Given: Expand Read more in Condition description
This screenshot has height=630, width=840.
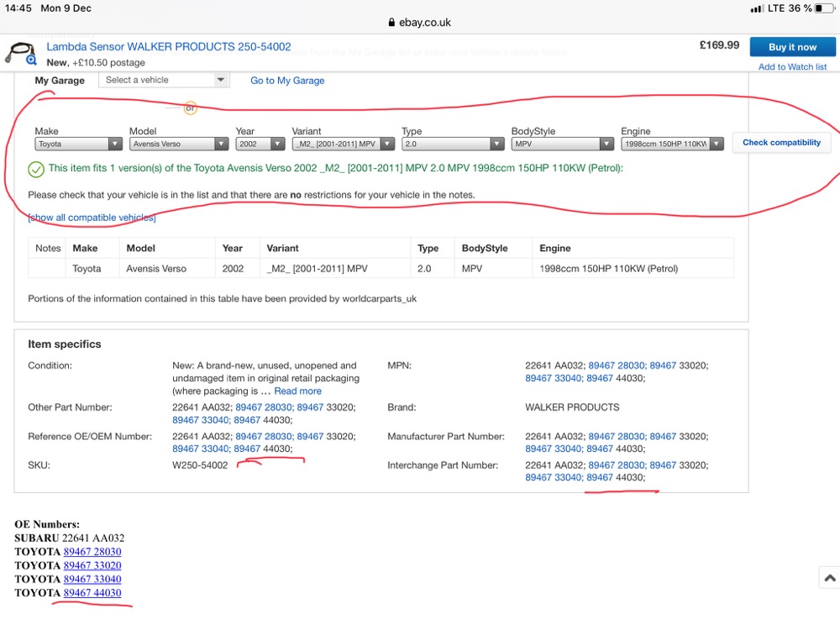Looking at the screenshot, I should pos(297,391).
